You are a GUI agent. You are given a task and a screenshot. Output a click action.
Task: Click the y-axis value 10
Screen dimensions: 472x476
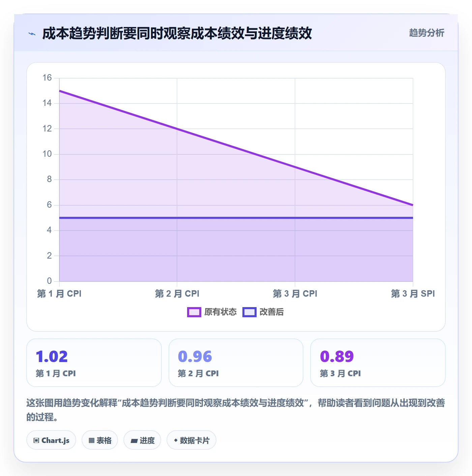[x=47, y=154]
